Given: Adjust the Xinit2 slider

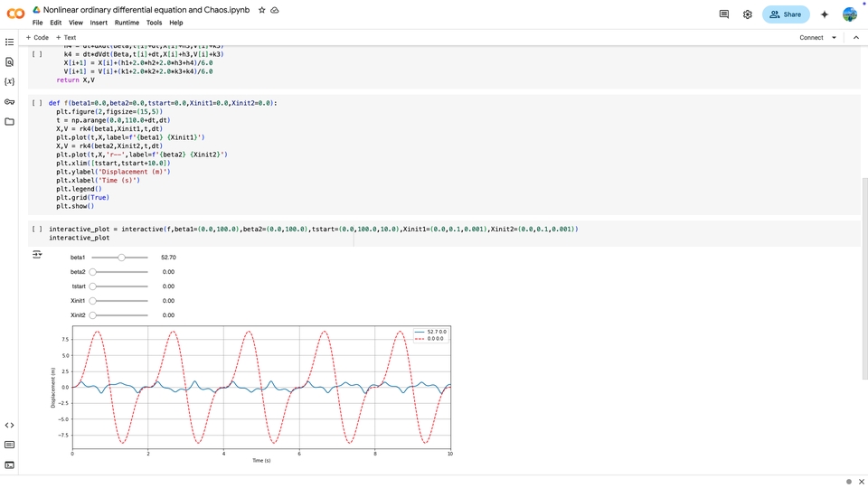Looking at the screenshot, I should pyautogui.click(x=119, y=314).
